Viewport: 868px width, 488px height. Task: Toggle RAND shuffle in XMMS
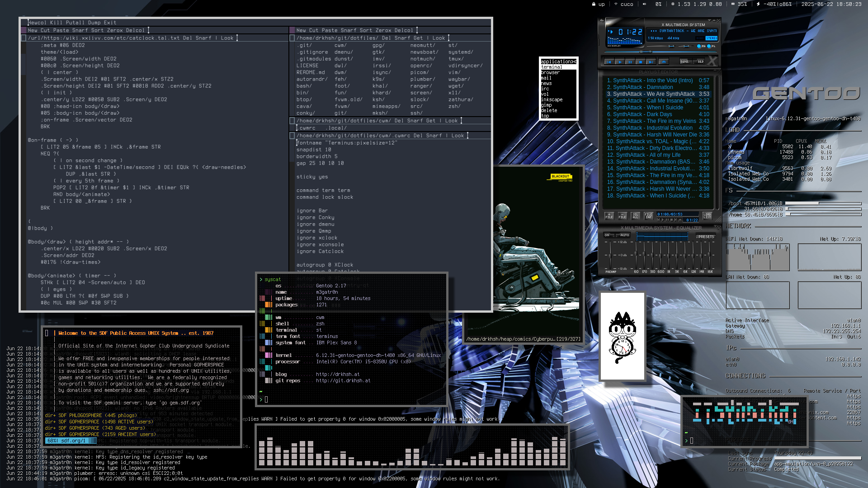(x=685, y=61)
